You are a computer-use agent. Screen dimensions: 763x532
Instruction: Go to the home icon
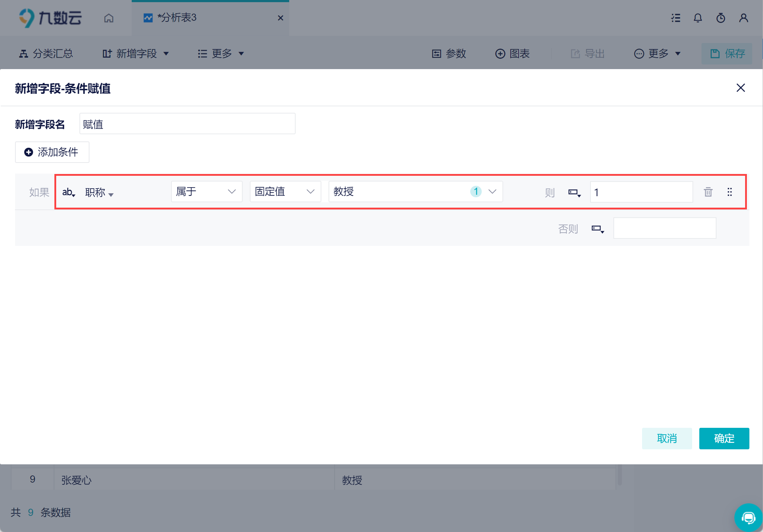109,18
